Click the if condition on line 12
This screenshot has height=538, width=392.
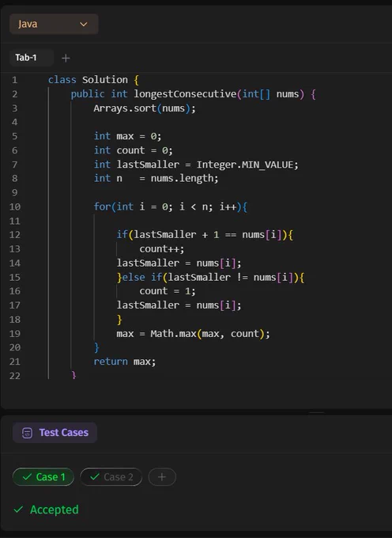pyautogui.click(x=205, y=235)
